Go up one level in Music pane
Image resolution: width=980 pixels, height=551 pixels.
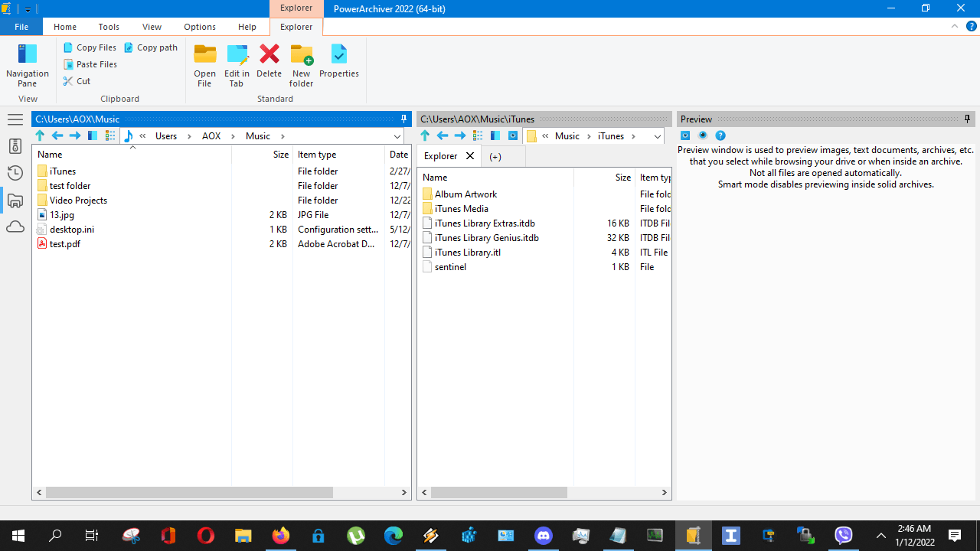(40, 135)
